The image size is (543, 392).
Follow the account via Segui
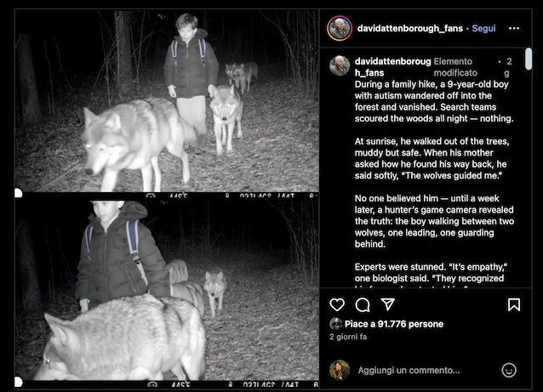click(483, 28)
